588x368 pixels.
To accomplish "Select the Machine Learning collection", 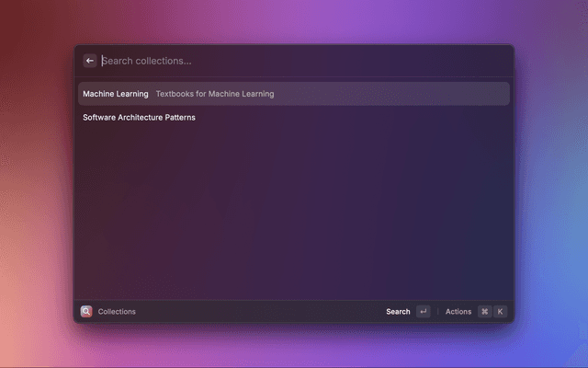I will (116, 94).
